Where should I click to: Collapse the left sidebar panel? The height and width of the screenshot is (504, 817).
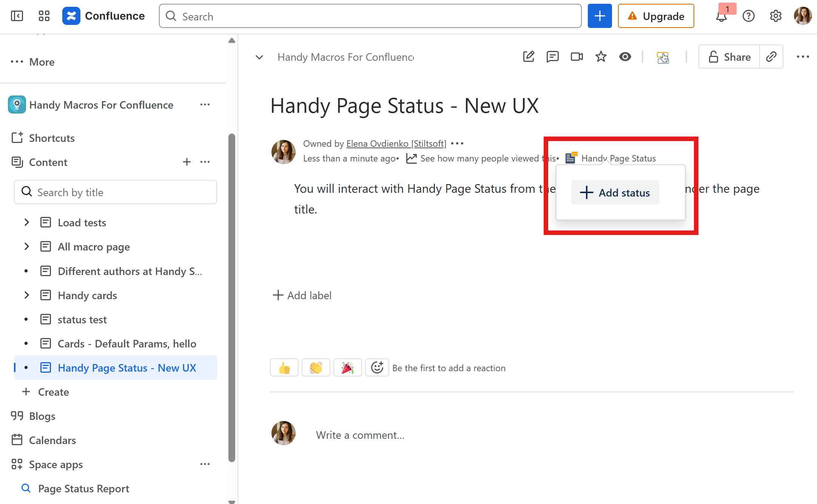17,16
